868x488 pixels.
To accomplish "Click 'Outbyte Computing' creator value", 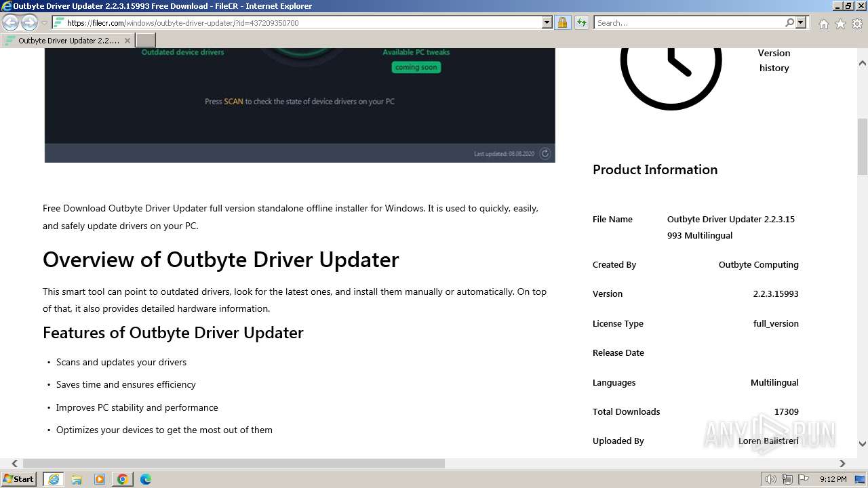I will pos(758,264).
